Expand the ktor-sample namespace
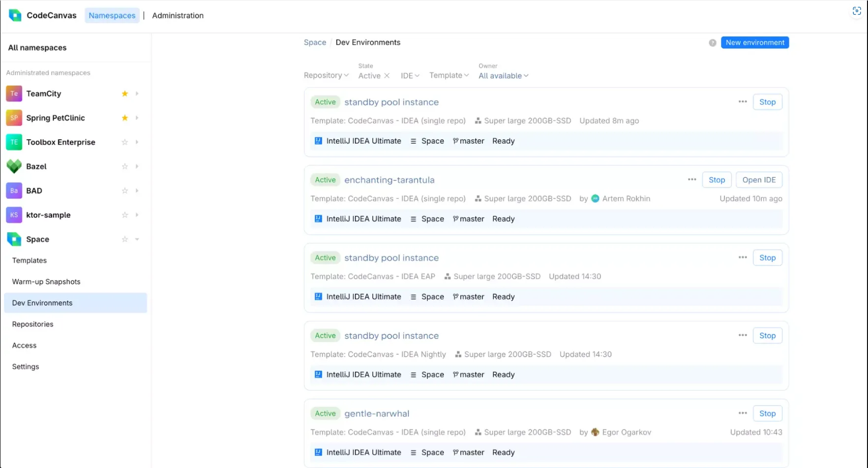Viewport: 868px width, 468px height. (137, 215)
